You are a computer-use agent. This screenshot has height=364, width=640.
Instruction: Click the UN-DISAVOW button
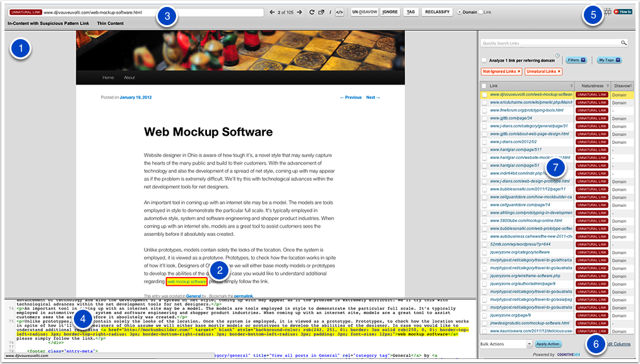click(x=364, y=12)
